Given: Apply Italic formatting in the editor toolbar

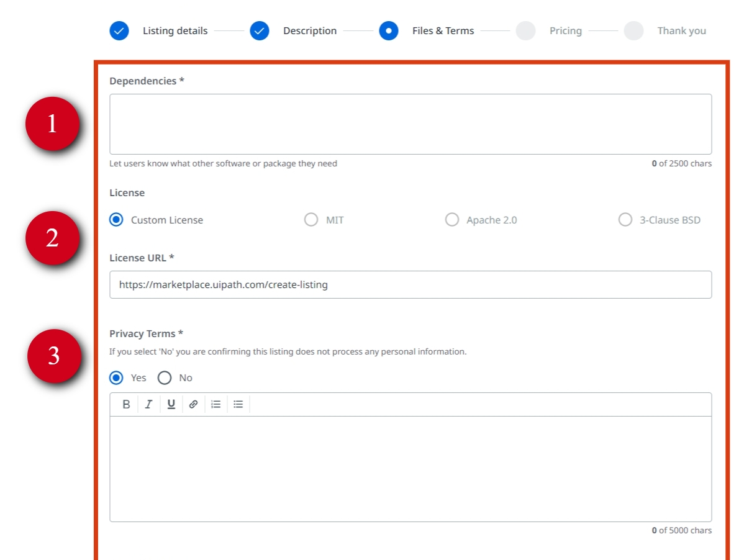Looking at the screenshot, I should pyautogui.click(x=148, y=404).
